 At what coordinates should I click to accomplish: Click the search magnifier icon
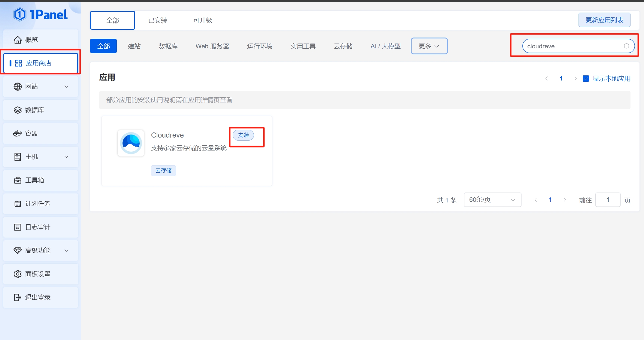pos(627,46)
